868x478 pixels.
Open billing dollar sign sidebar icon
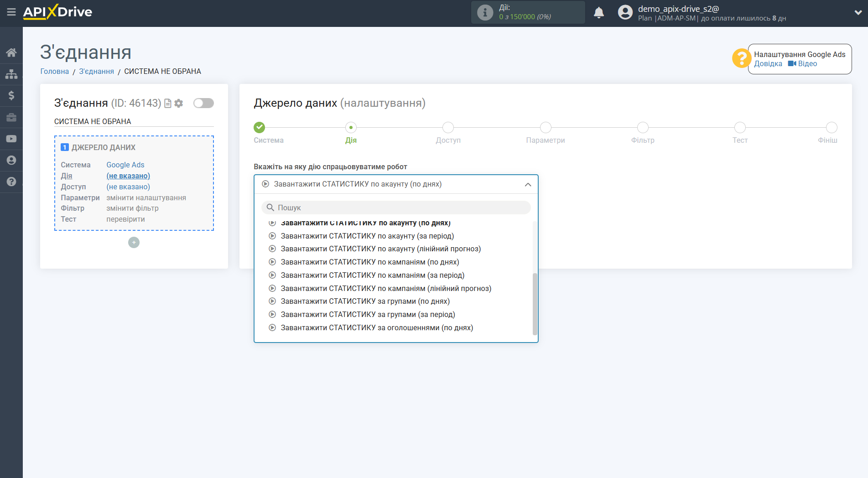pos(11,95)
